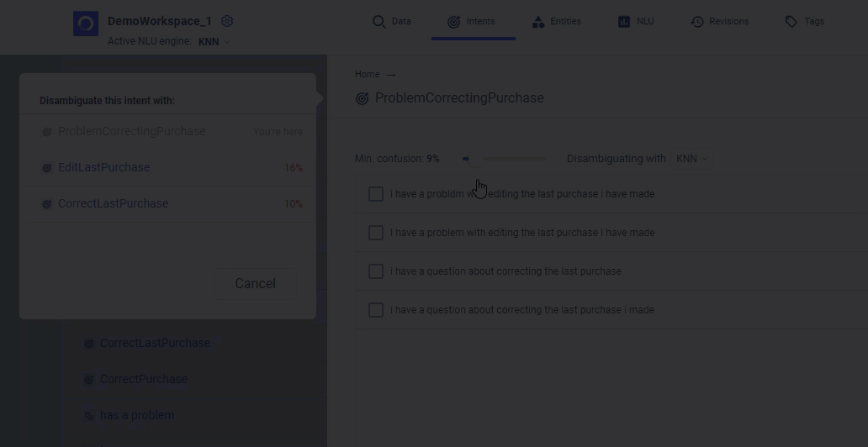Click the CorrectLastPurchase intent icon in popup
The image size is (868, 447).
click(x=47, y=204)
